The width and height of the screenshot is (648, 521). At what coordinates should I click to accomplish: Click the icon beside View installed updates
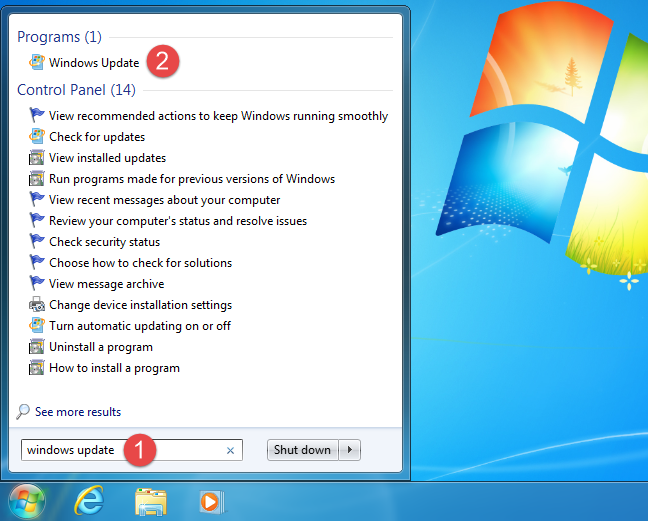click(x=37, y=157)
